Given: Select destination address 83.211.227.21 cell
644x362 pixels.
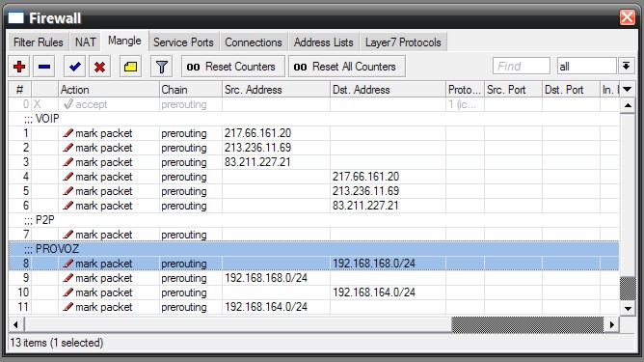Looking at the screenshot, I should click(389, 206).
